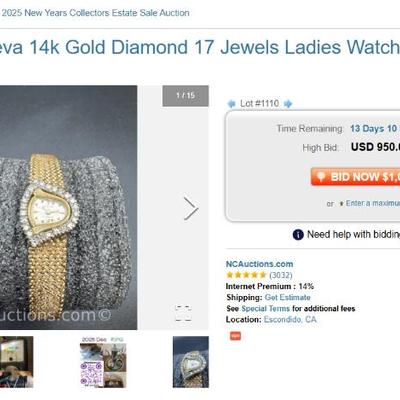Go to next lot arrow
The height and width of the screenshot is (400, 400).
point(288,104)
